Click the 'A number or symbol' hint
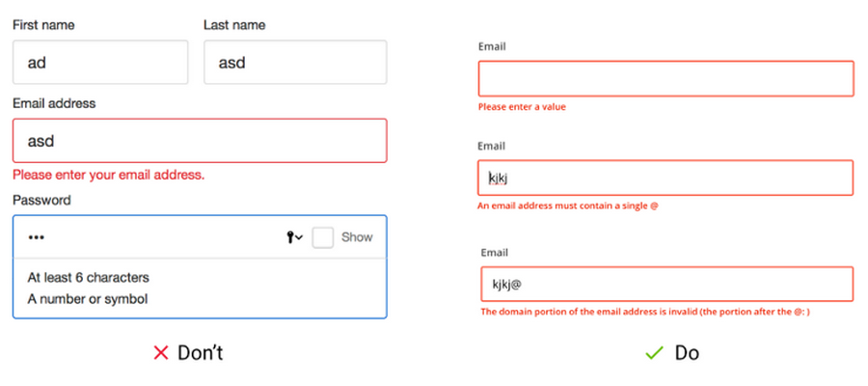The height and width of the screenshot is (386, 868). [88, 299]
